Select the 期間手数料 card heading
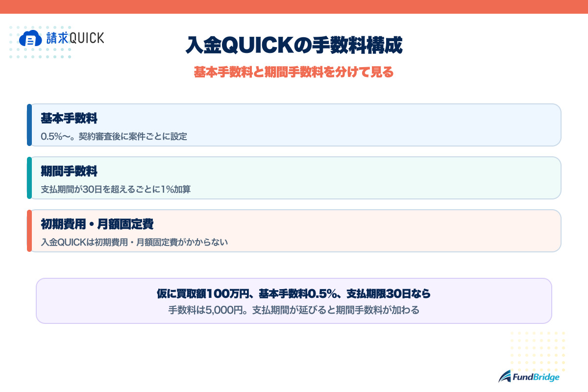Viewport: 588px width, 392px height. [x=69, y=171]
